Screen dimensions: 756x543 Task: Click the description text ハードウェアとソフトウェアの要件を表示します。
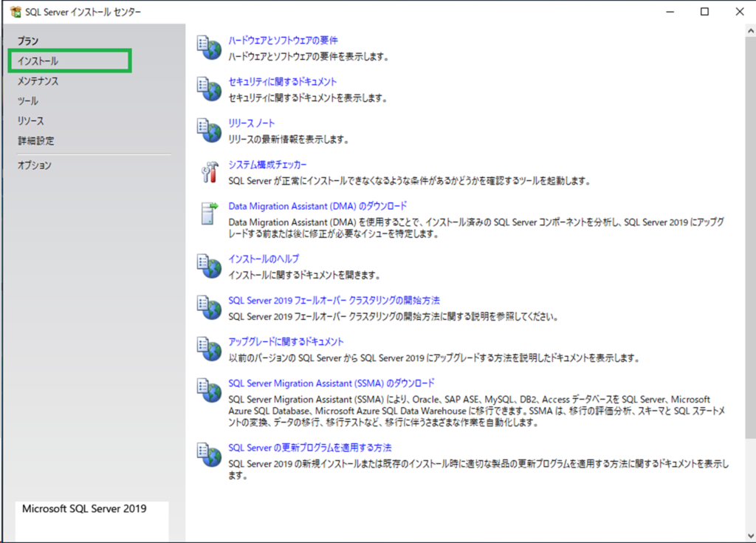pos(309,56)
